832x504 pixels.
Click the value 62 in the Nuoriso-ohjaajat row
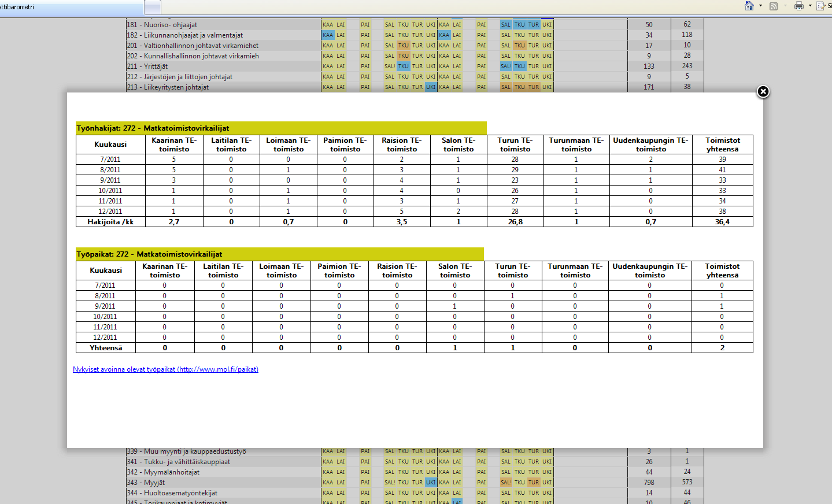pos(687,24)
